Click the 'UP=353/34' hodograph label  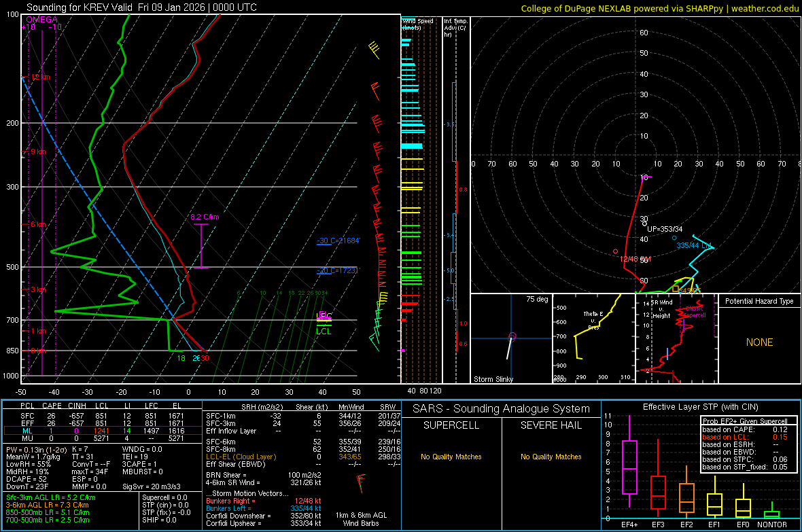665,229
